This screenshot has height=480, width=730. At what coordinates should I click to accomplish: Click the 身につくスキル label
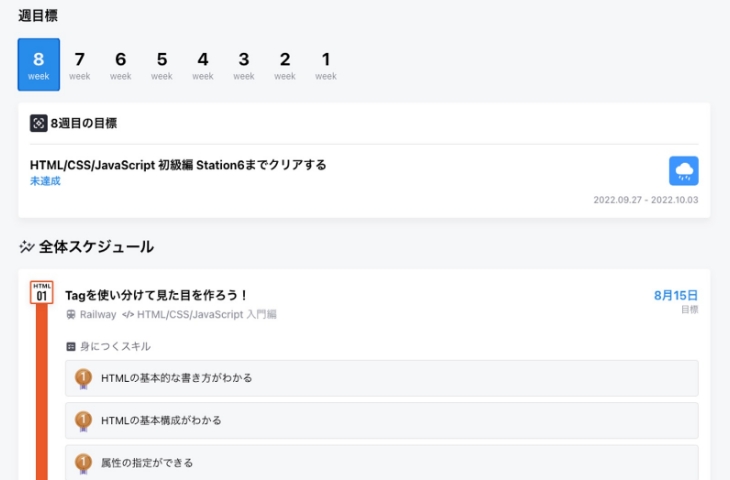coord(115,346)
